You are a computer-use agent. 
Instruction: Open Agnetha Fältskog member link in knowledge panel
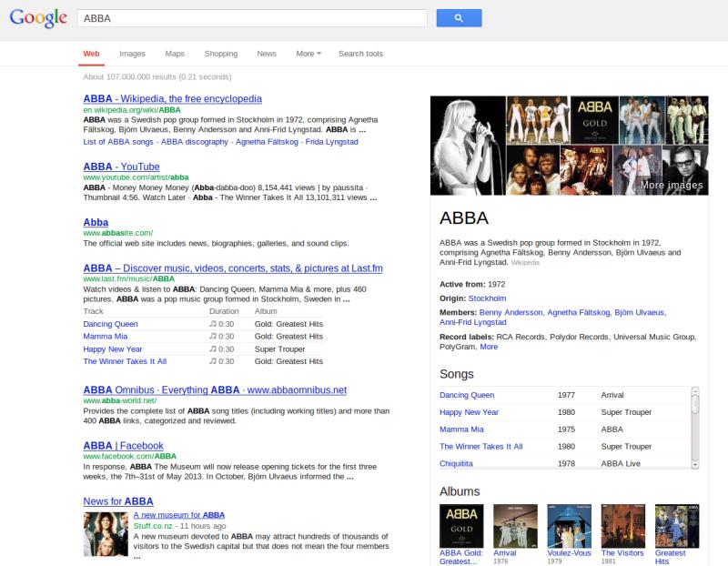pos(579,312)
